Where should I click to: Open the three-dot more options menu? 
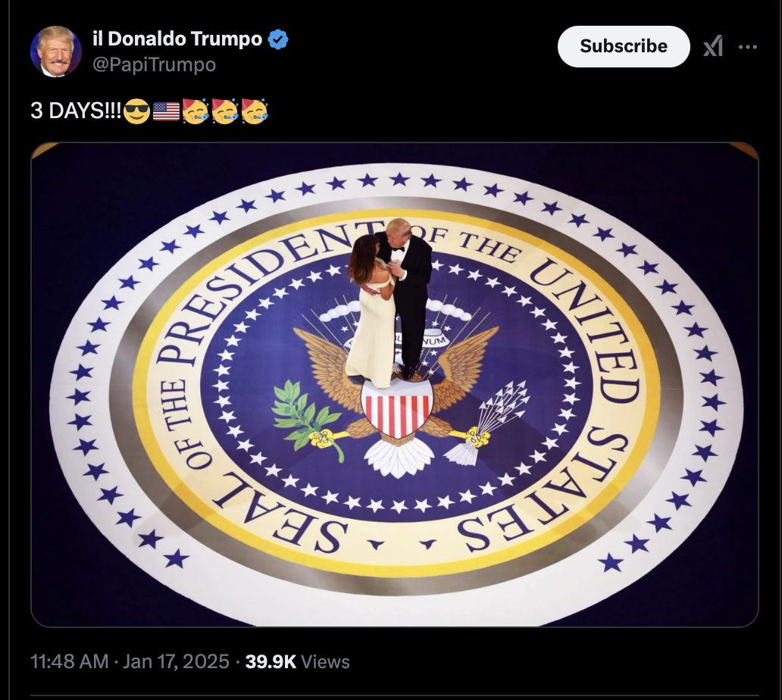[748, 47]
